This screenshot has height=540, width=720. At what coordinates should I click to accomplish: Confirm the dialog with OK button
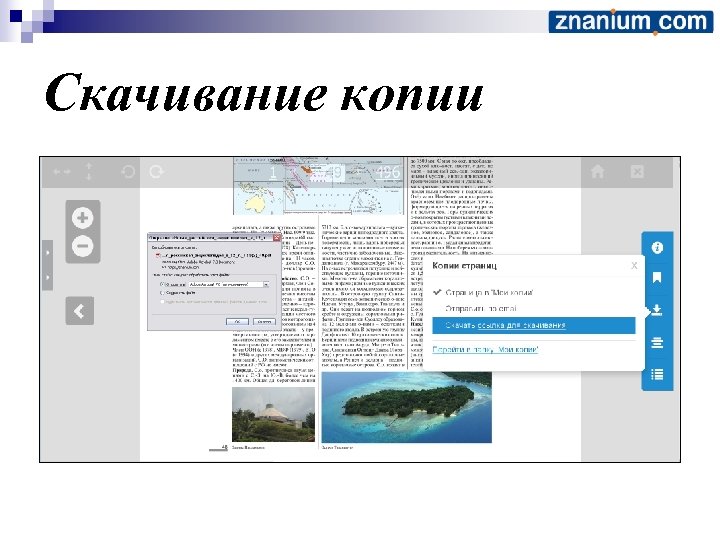click(237, 322)
